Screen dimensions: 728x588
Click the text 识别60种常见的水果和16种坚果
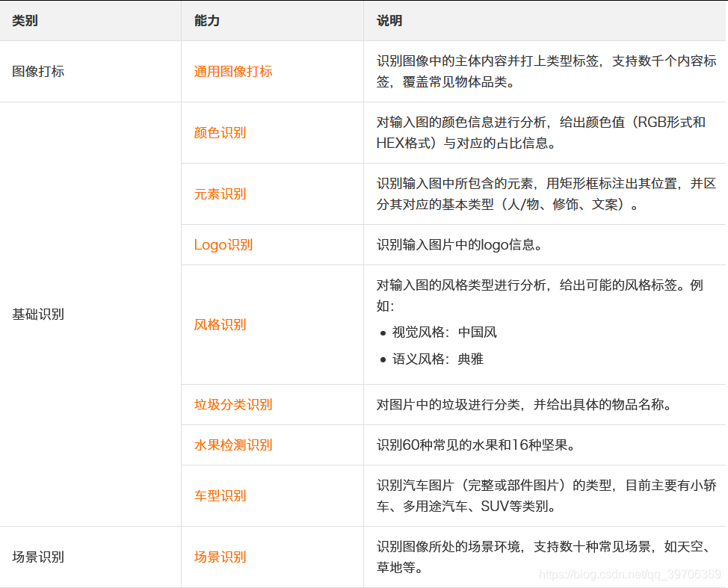(x=476, y=445)
